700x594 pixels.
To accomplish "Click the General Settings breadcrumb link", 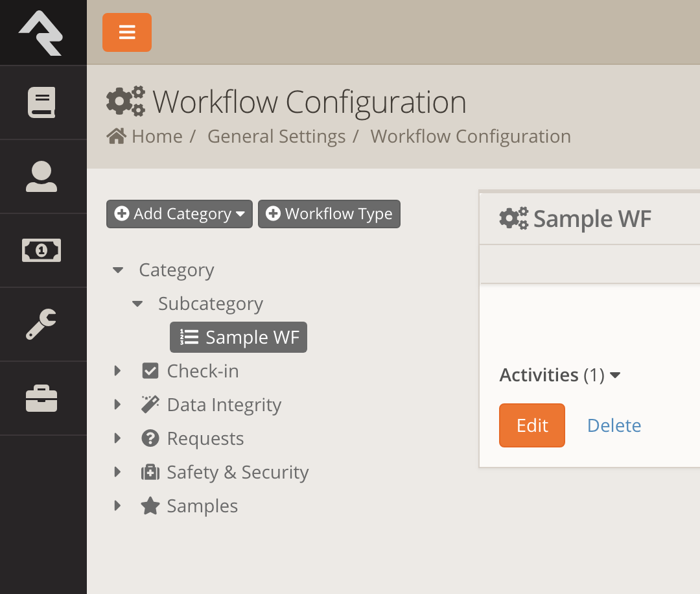I will [x=275, y=136].
